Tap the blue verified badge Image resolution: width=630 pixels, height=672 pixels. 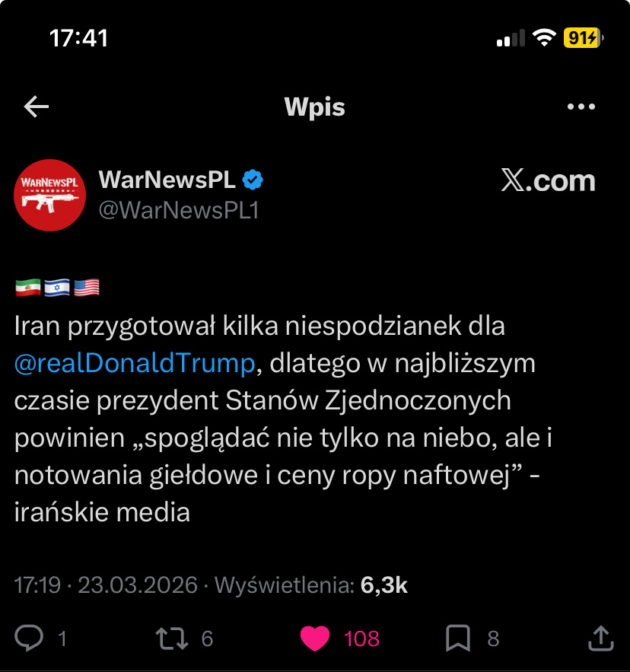click(x=253, y=180)
